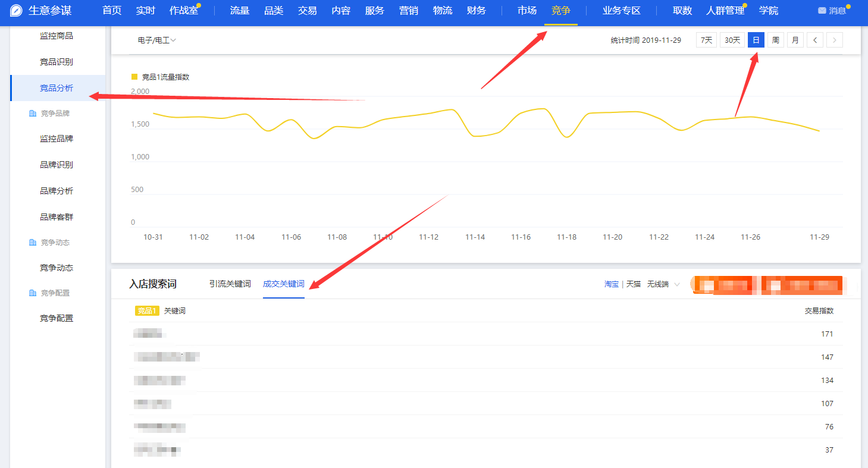Screen dimensions: 868x468
Task: Switch to the 引流关键词 tab
Action: [x=230, y=284]
